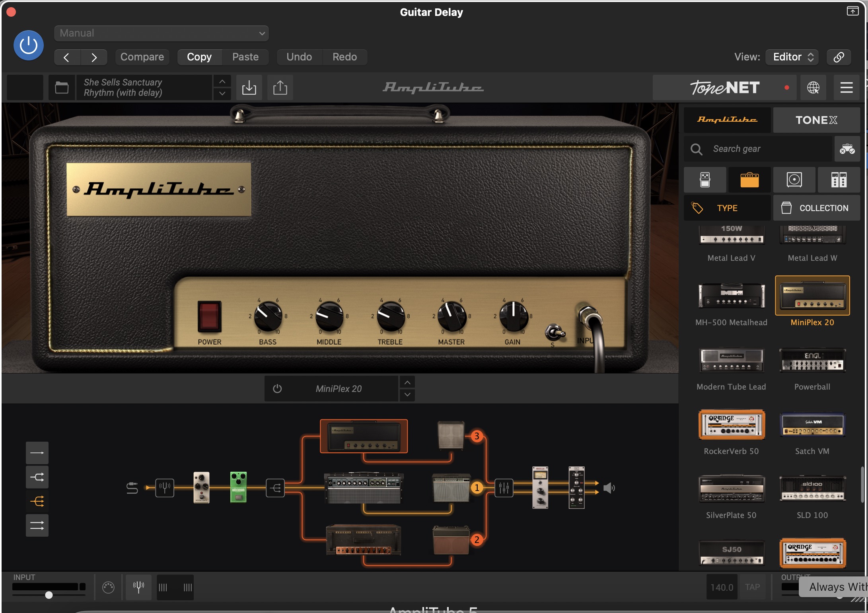This screenshot has height=613, width=868.
Task: Open the preset browser folder icon
Action: [x=62, y=87]
